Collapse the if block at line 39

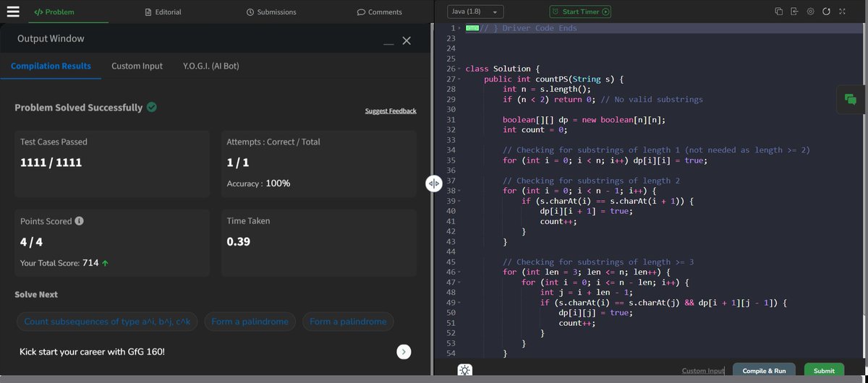460,202
